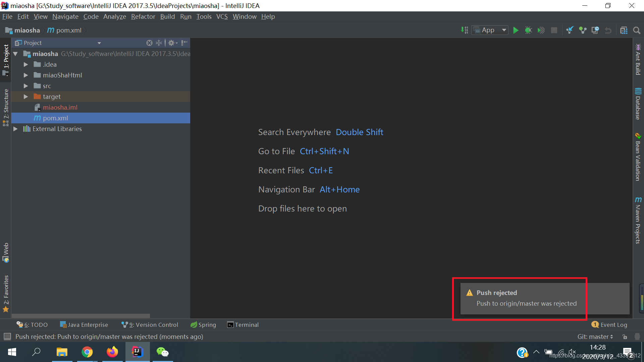This screenshot has width=644, height=362.
Task: Open the 2: Favorites side tab
Action: click(6, 294)
